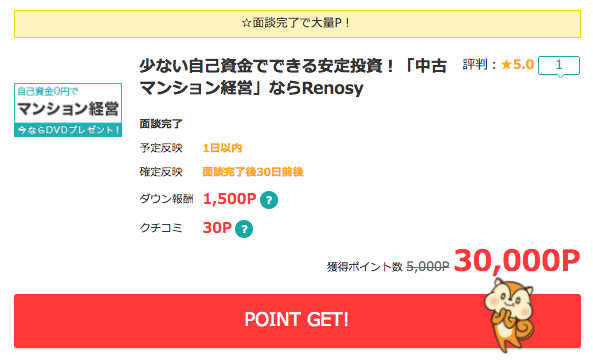Click the 1,500P ダウン報酬 value
This screenshot has height=361, width=593.
[x=230, y=199]
